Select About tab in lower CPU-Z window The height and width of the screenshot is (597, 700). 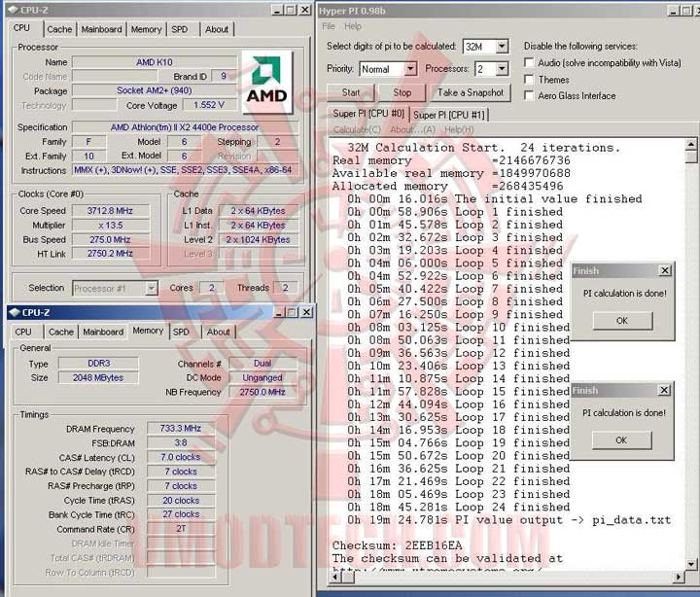[218, 332]
